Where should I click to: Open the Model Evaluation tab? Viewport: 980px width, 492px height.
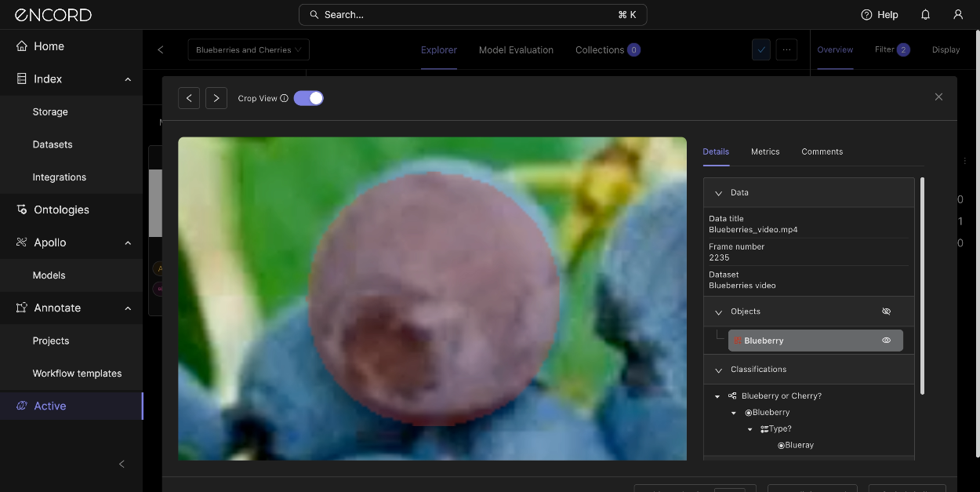pos(516,50)
